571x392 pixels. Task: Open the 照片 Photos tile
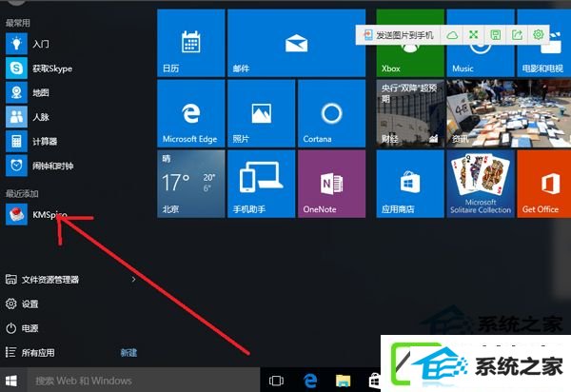coord(261,113)
